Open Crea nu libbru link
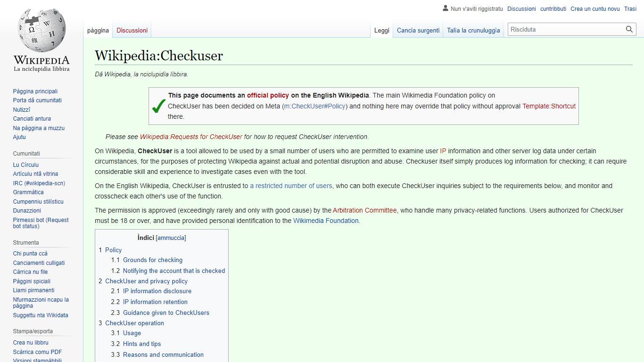Screen dimensions: 644x362 pyautogui.click(x=31, y=343)
